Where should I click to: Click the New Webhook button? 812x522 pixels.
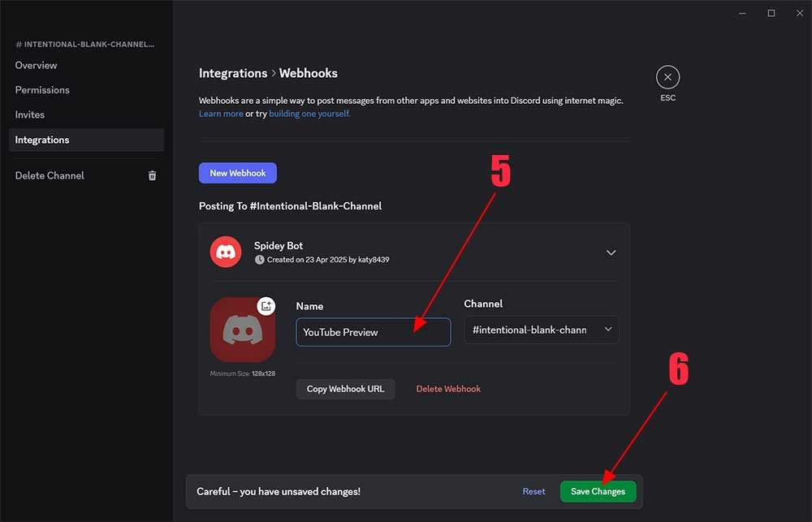(x=238, y=173)
